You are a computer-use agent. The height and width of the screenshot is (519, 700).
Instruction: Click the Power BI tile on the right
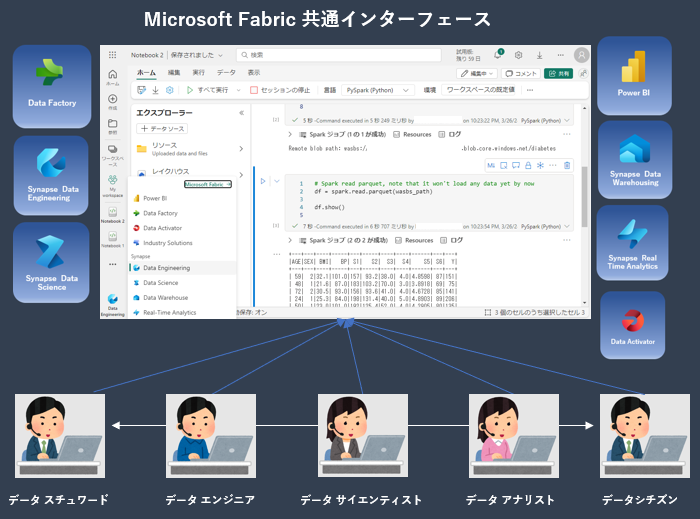(634, 76)
